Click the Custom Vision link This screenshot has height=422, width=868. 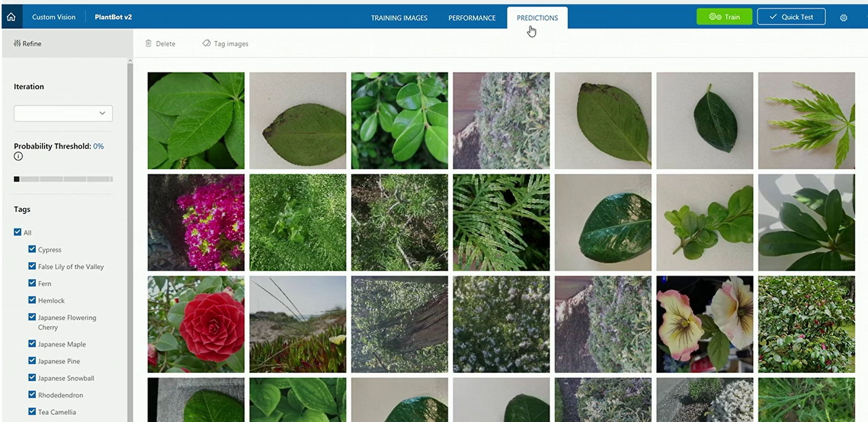click(x=54, y=17)
